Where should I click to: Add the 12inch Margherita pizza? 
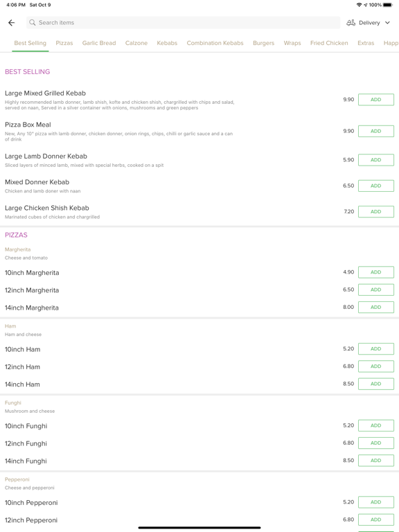[x=376, y=290]
